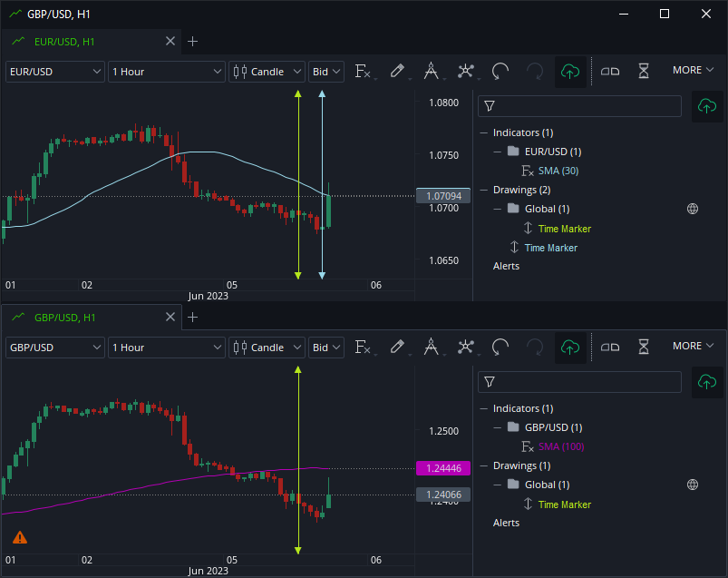Collapse GBP/USD (1) folder node
This screenshot has width=728, height=578.
tap(497, 428)
